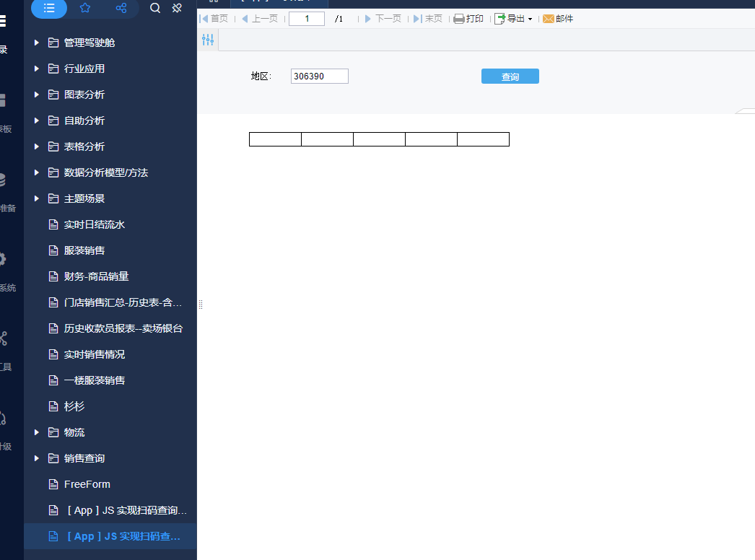Click the sidebar splitter drag handle
755x560 pixels.
point(201,305)
